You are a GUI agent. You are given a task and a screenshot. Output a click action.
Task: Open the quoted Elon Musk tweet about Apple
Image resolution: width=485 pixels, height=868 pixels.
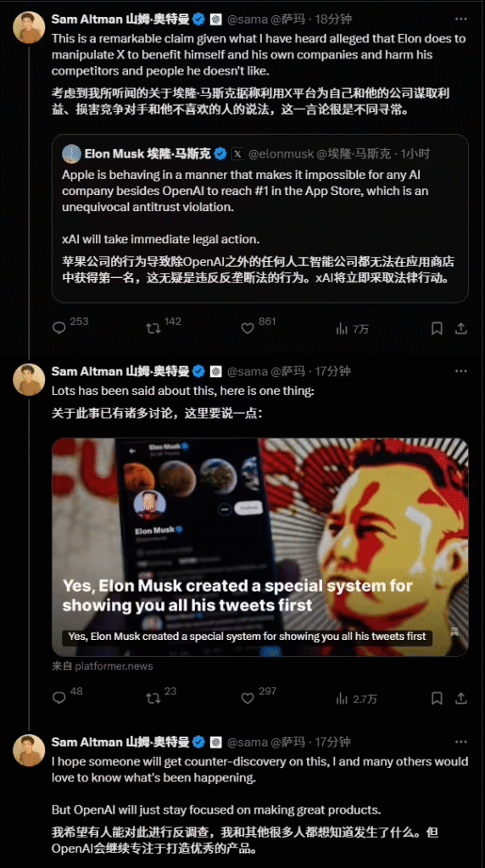click(260, 218)
